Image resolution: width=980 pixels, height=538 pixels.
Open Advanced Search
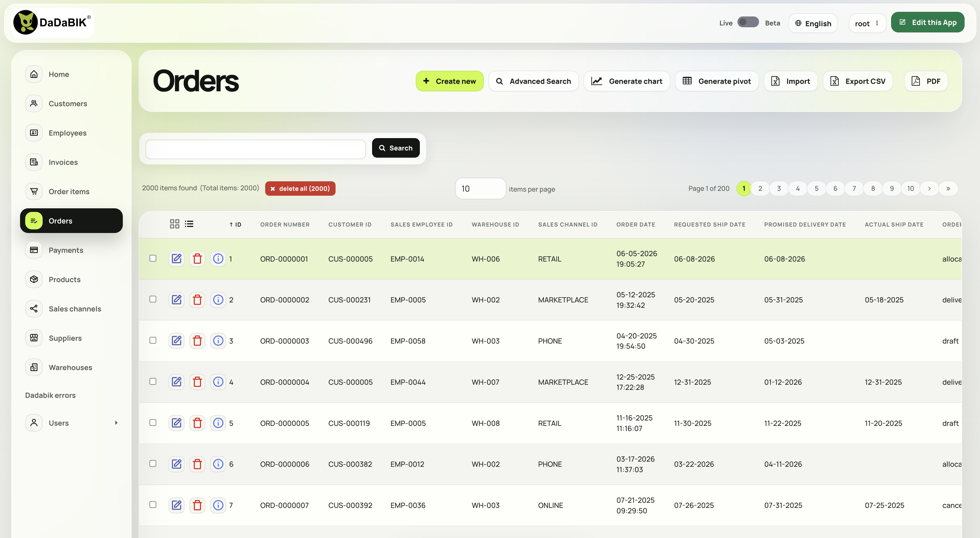533,81
